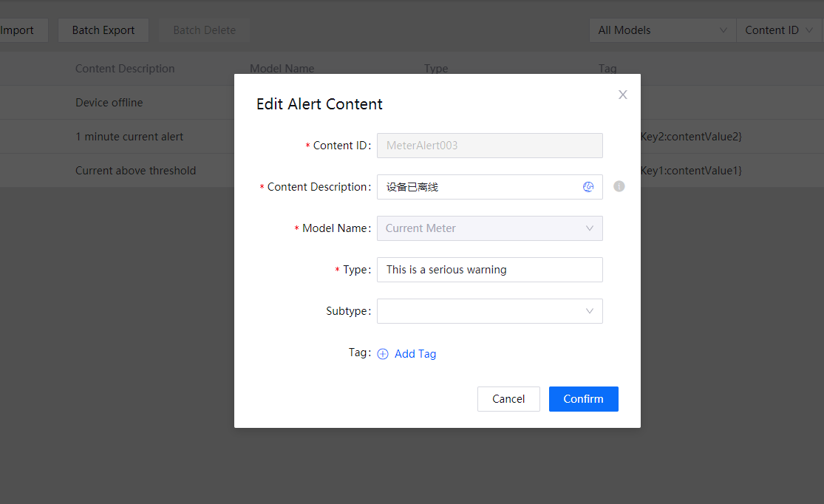Click the plus icon to add tag
The width and height of the screenshot is (824, 504).
tap(383, 354)
